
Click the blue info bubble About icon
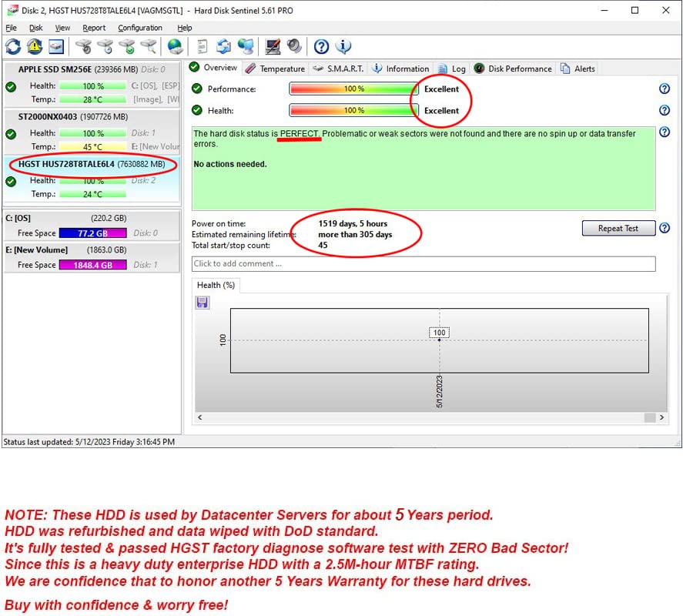click(343, 46)
